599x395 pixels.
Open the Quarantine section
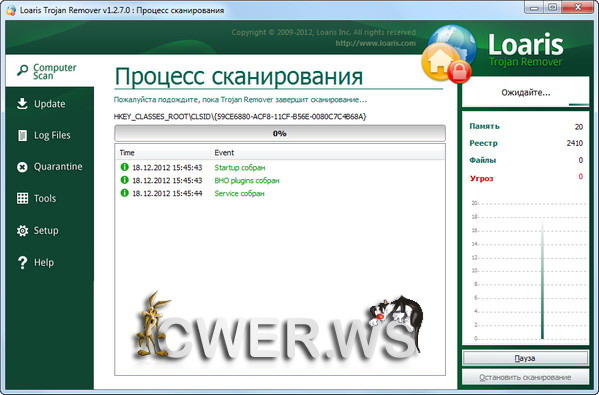(x=50, y=167)
